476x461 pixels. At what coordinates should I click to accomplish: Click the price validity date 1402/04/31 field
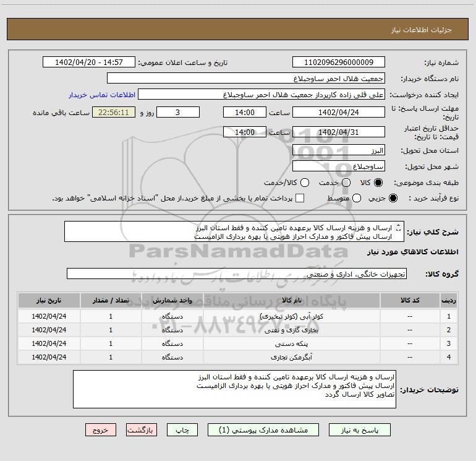pyautogui.click(x=339, y=132)
